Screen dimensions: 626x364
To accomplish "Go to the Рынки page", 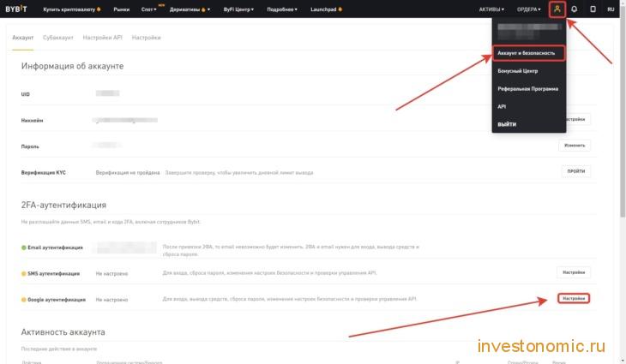I will [x=122, y=9].
